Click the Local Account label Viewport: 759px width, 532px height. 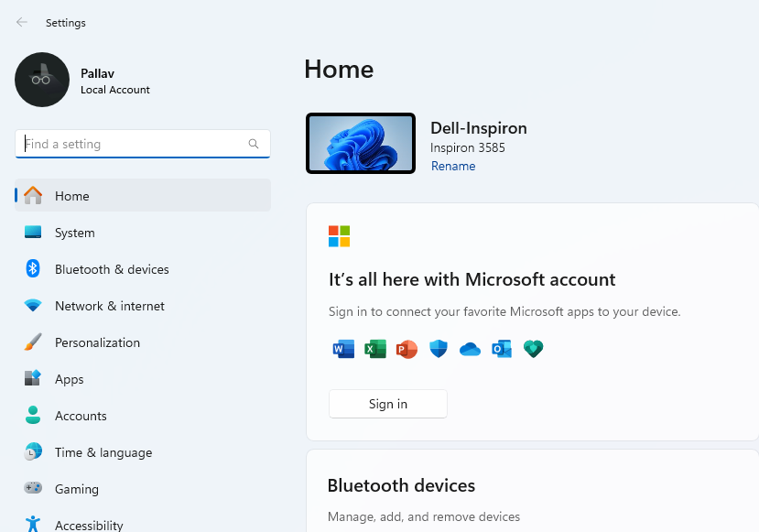click(115, 90)
